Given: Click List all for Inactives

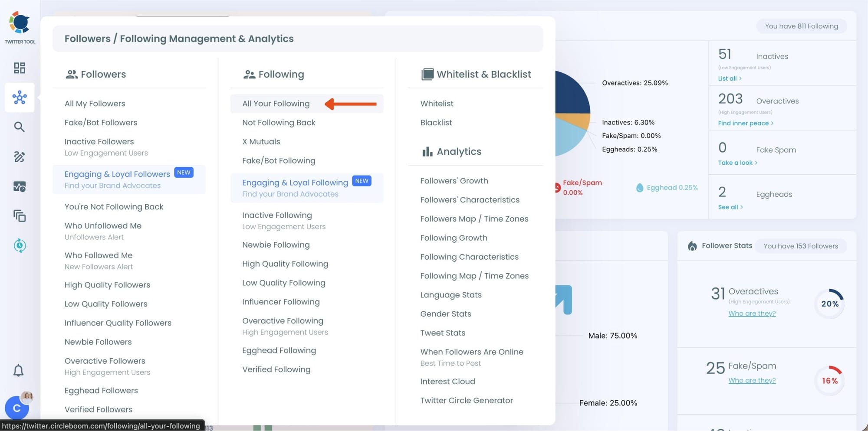Looking at the screenshot, I should click(x=727, y=78).
